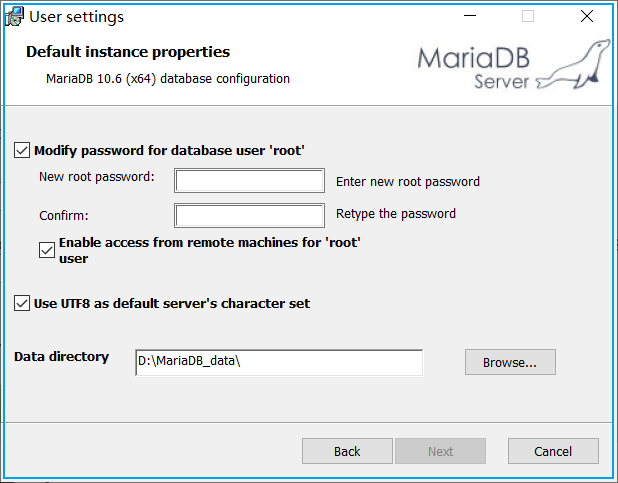Select the Data directory path field

point(278,362)
